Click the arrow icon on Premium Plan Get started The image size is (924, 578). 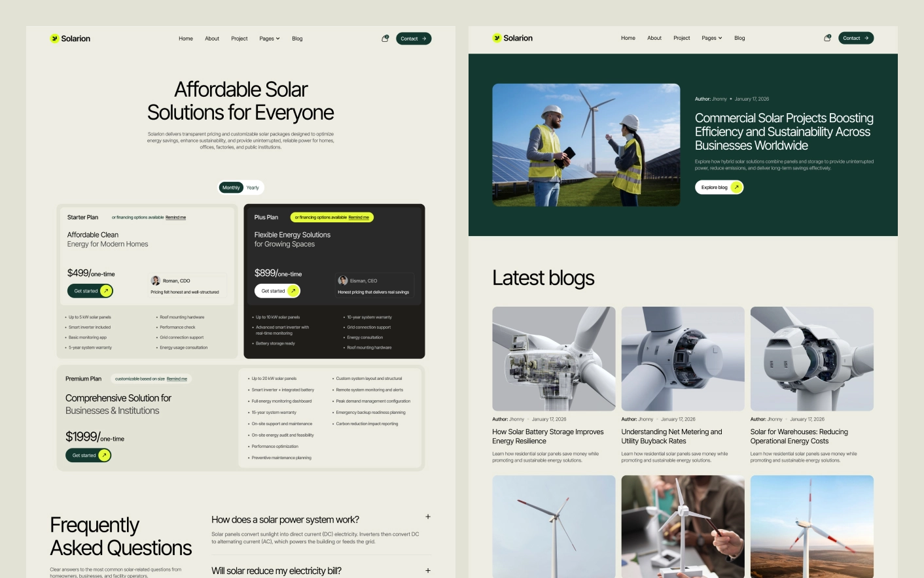103,455
